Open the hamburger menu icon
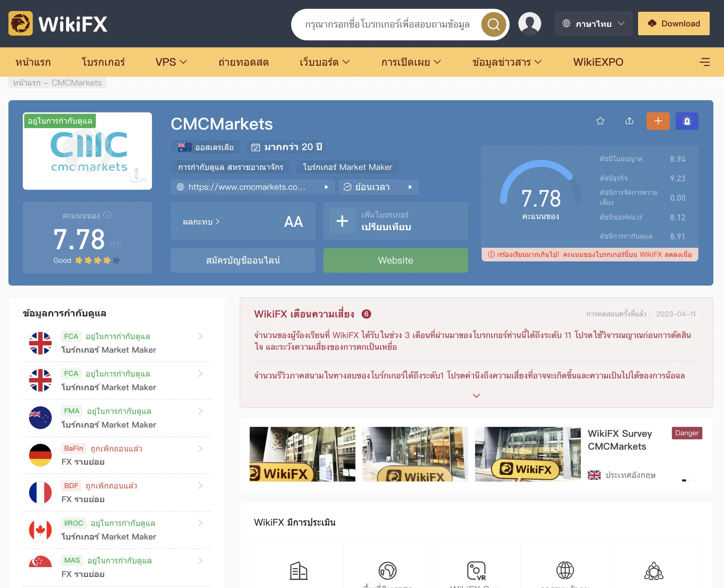 [705, 62]
